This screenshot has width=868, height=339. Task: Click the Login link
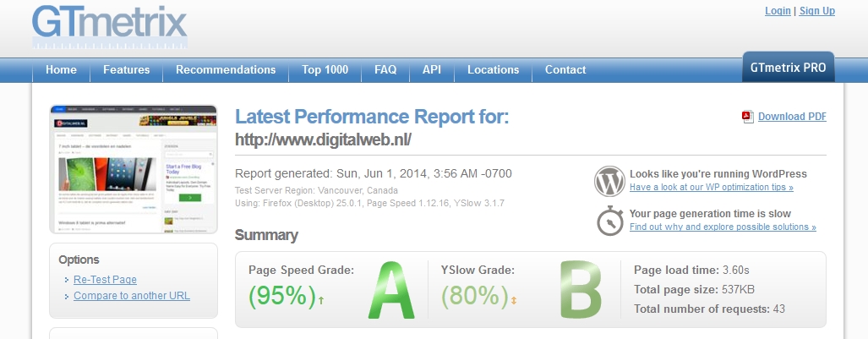pyautogui.click(x=778, y=11)
